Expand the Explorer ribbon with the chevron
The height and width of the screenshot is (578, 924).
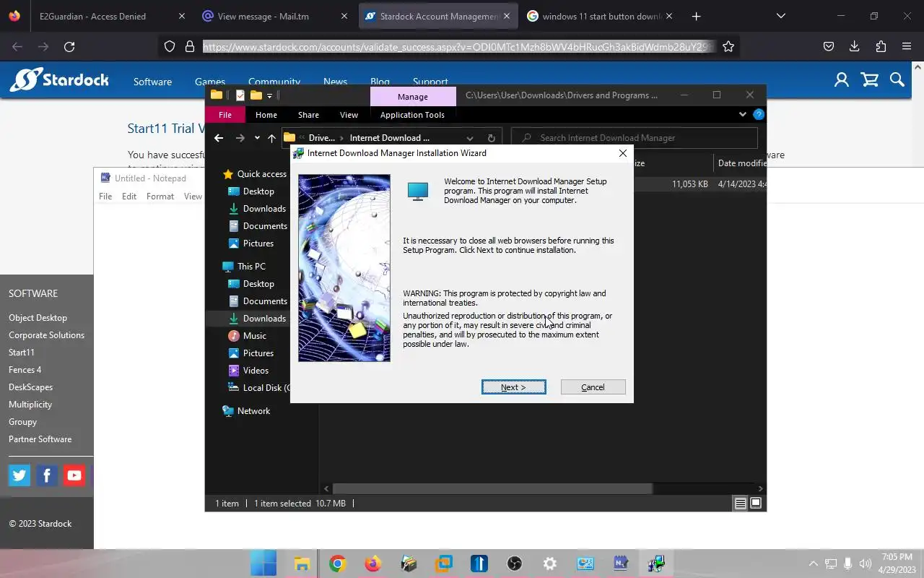742,114
